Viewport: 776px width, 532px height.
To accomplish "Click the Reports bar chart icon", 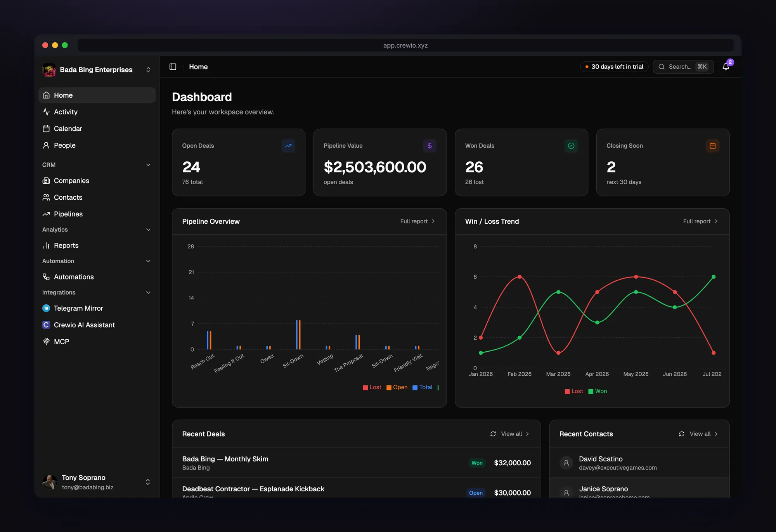I will pos(46,245).
